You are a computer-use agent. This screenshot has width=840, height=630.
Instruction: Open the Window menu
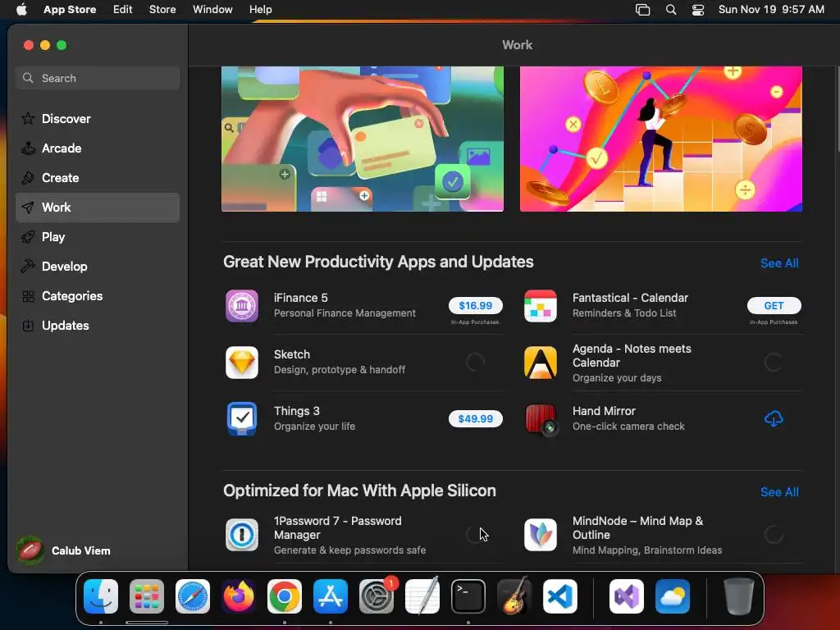point(212,10)
